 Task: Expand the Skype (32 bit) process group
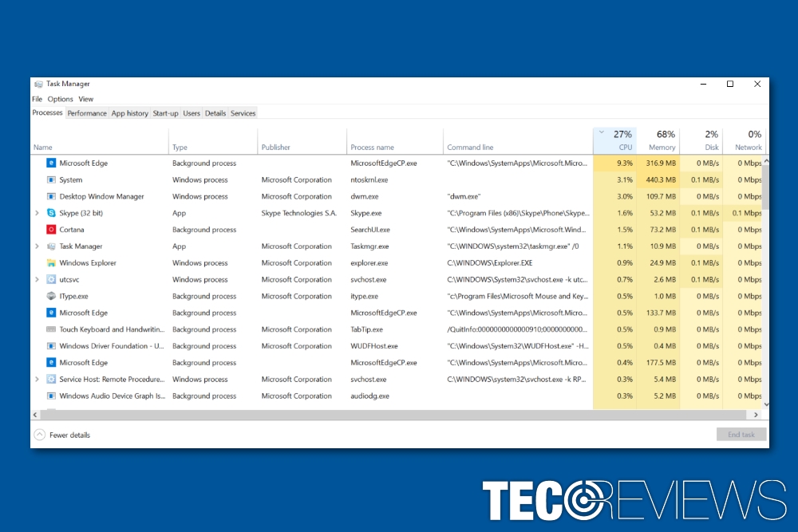[37, 213]
